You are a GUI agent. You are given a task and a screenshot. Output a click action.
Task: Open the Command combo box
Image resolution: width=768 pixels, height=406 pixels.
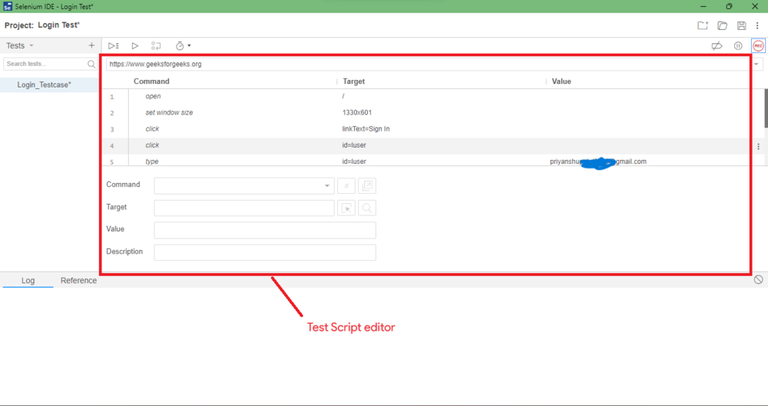coord(244,186)
